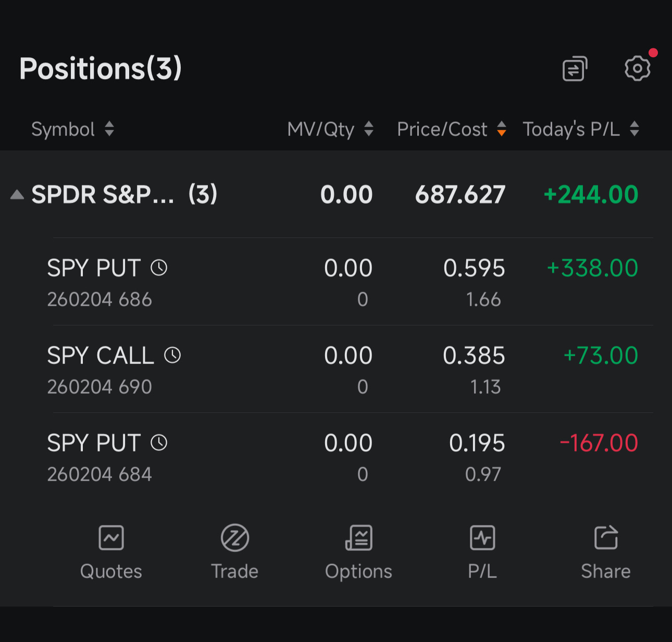Click the Options label
The height and width of the screenshot is (642, 672).
[359, 571]
